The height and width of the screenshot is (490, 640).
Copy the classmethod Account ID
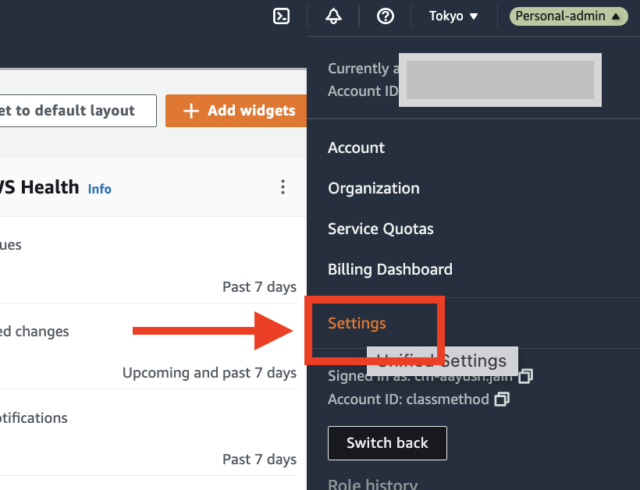coord(502,399)
